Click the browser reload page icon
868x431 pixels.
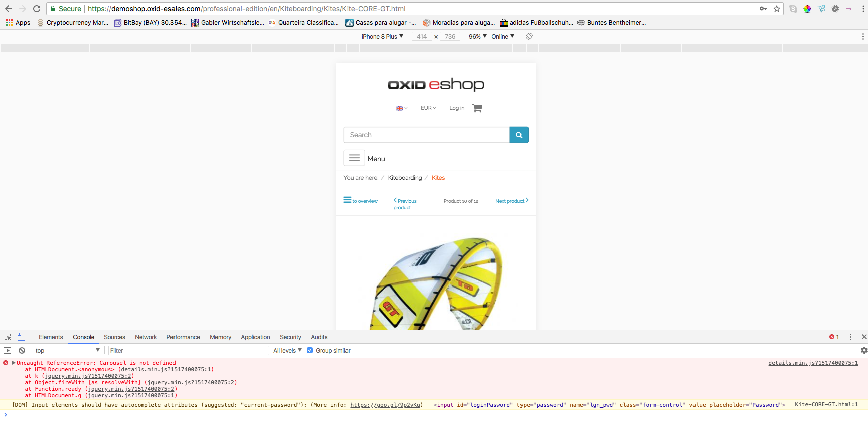click(x=37, y=9)
